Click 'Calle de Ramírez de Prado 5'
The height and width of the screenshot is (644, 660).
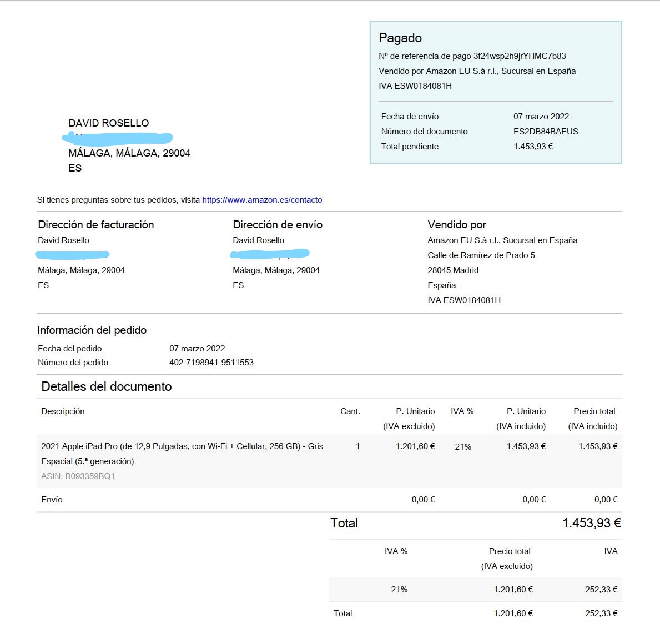(x=481, y=255)
